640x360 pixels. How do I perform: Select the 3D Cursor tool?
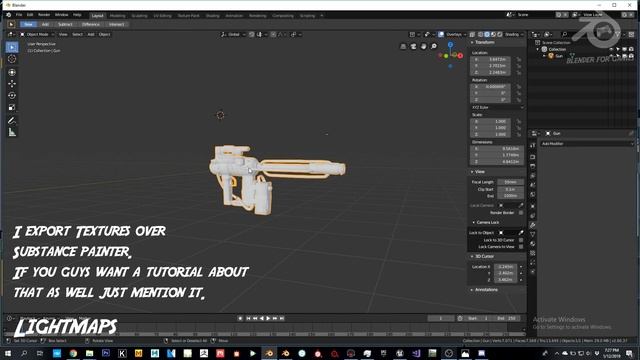click(12, 59)
